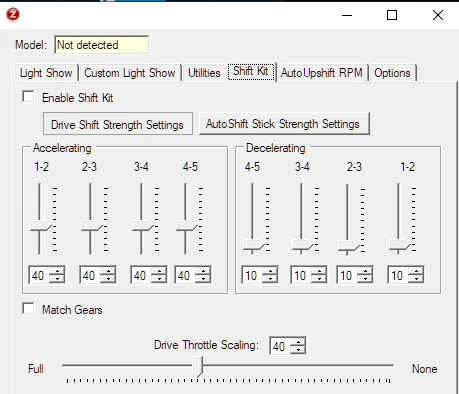
Task: Increase Accelerating 4-5 value with up arrow
Action: 203,271
